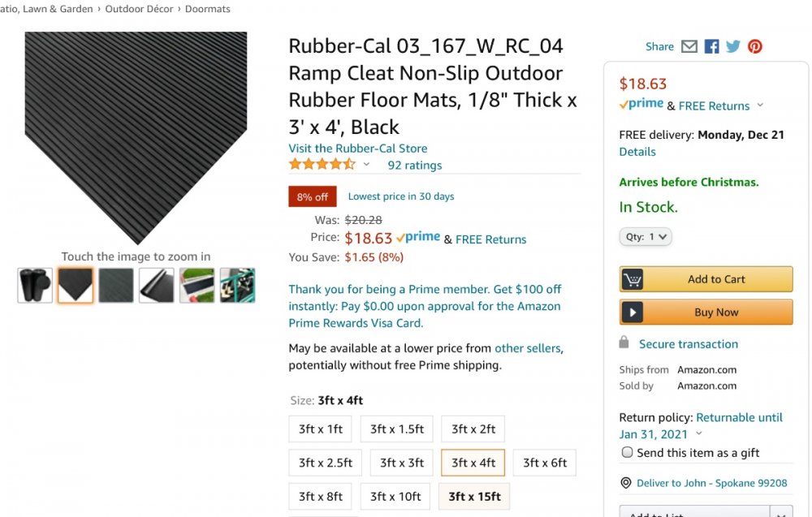Select the rolled mat first thumbnail

click(35, 286)
